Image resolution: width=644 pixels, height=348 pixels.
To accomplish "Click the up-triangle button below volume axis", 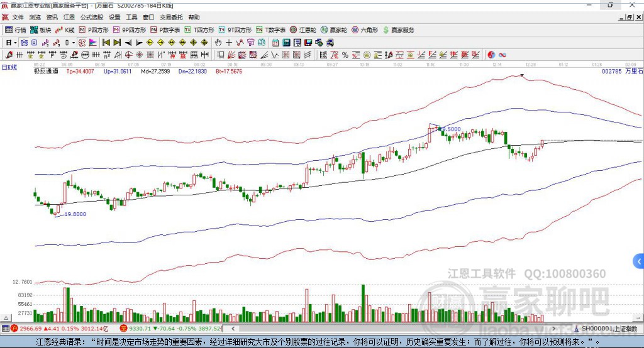I will [x=6, y=318].
